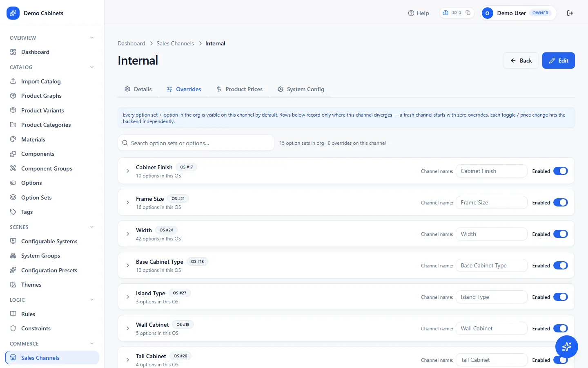The height and width of the screenshot is (368, 588).
Task: Toggle Wall Cabinet enabled switch
Action: (560, 328)
